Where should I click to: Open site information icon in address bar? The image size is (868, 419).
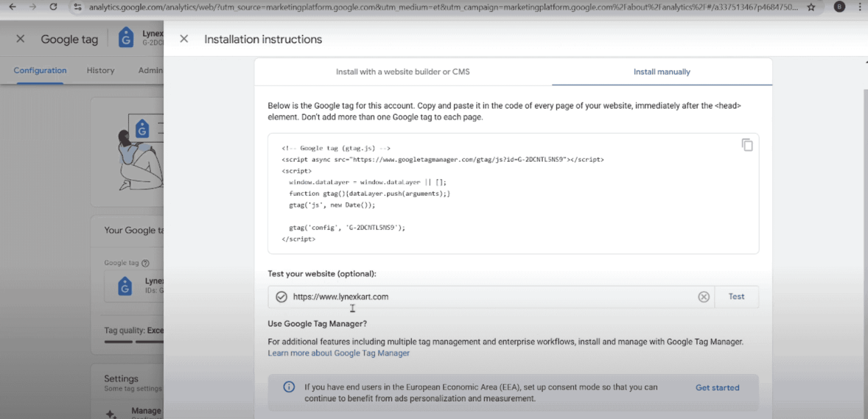coord(78,7)
